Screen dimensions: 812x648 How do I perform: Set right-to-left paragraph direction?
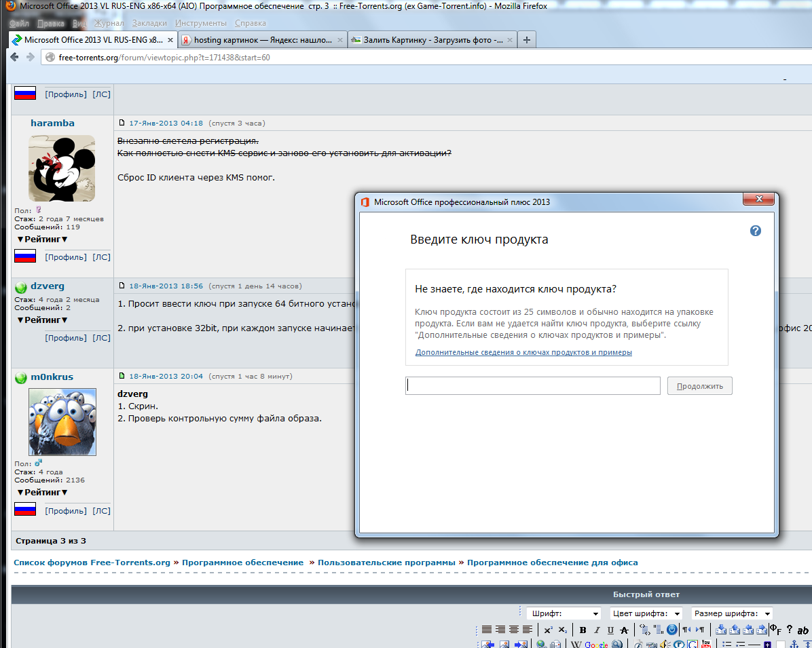686,630
